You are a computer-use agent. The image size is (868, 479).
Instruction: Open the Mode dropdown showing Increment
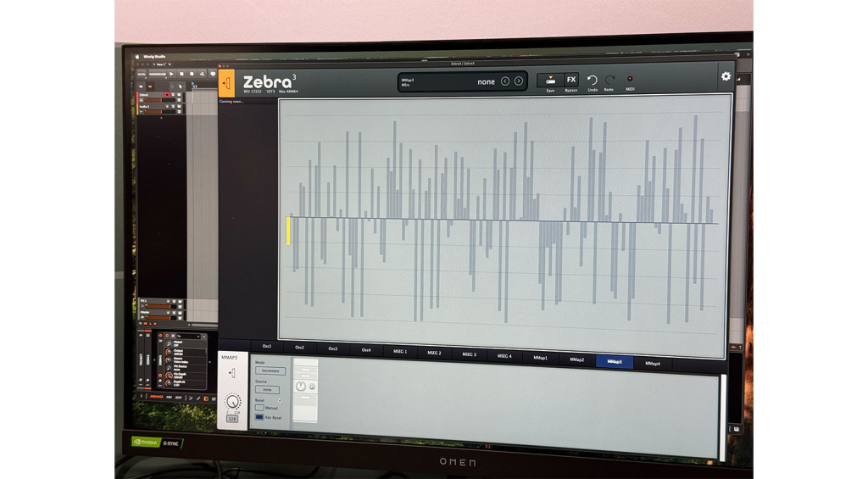click(x=270, y=370)
